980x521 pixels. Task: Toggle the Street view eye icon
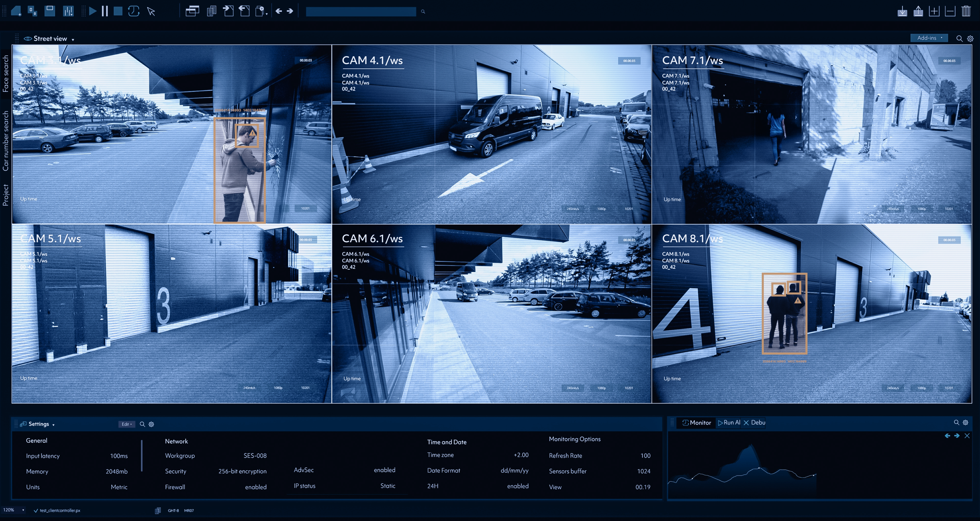(x=27, y=38)
